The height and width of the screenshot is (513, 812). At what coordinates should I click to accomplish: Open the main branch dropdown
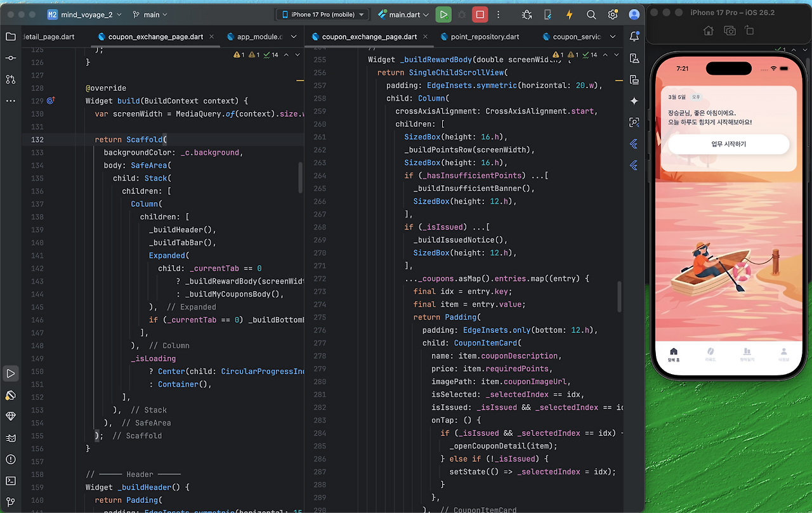click(x=150, y=15)
